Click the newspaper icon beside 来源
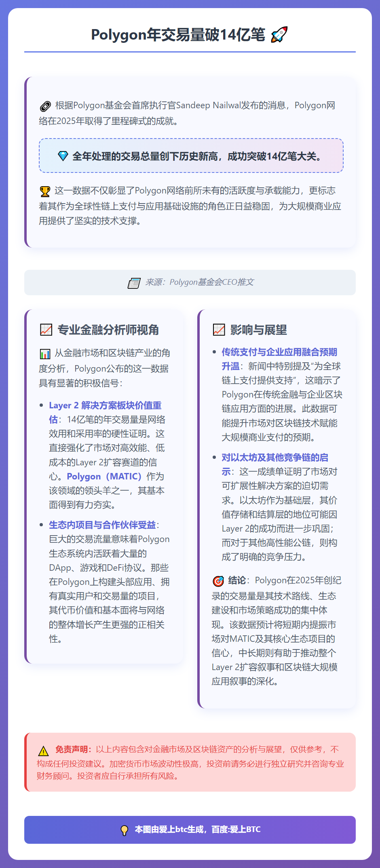 pos(134,283)
